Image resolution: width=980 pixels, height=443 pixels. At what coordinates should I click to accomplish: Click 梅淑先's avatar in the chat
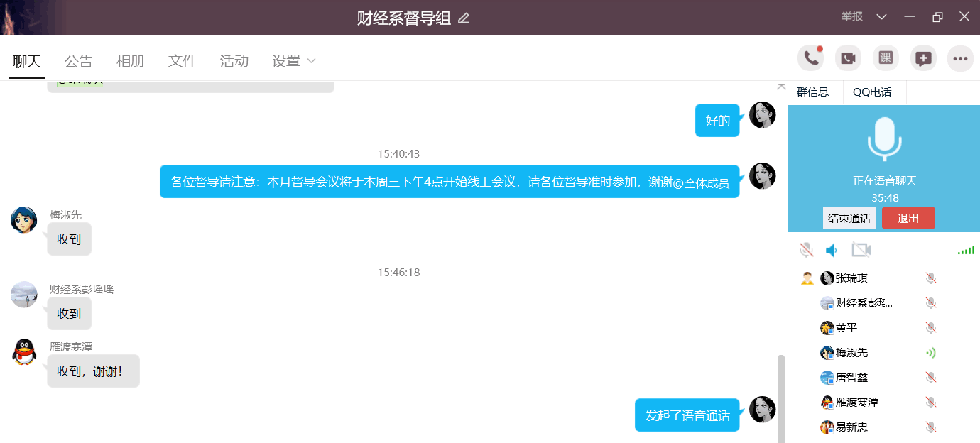point(24,219)
